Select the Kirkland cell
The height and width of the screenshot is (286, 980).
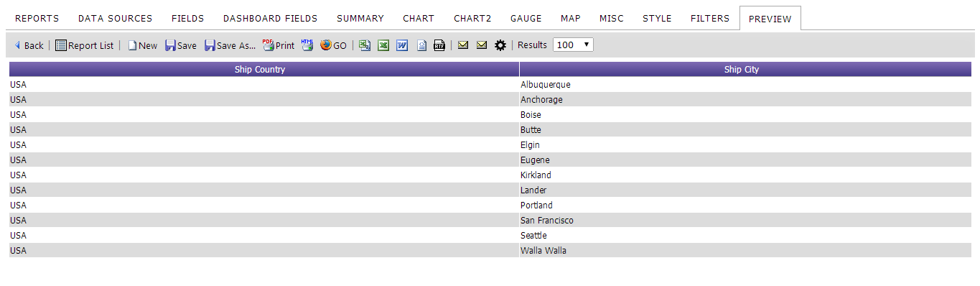tap(745, 175)
